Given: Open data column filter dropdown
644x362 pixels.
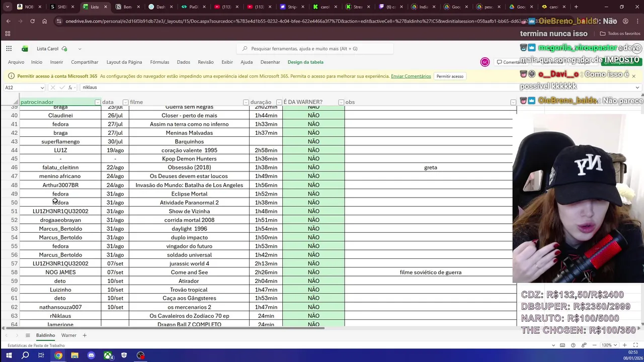Looking at the screenshot, I should point(125,102).
